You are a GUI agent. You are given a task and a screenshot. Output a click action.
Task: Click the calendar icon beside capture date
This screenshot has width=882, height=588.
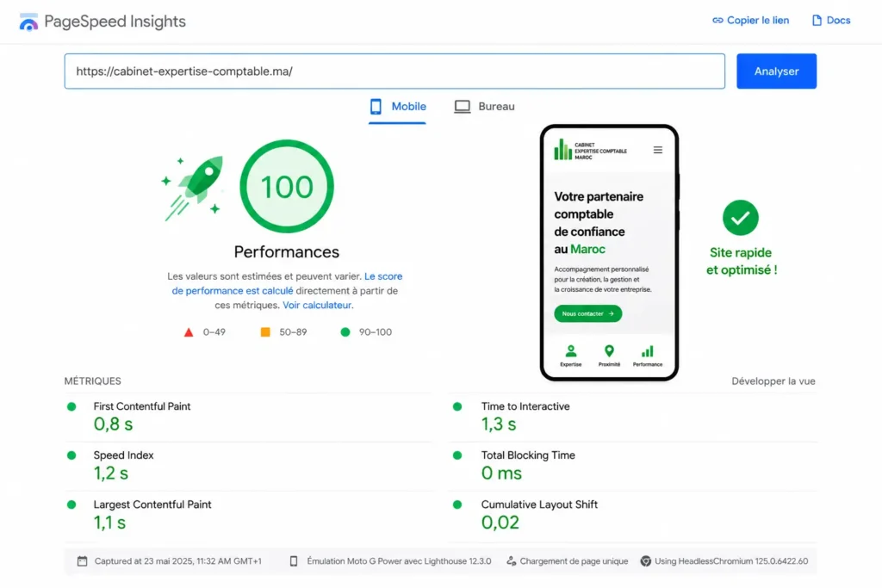pyautogui.click(x=82, y=561)
